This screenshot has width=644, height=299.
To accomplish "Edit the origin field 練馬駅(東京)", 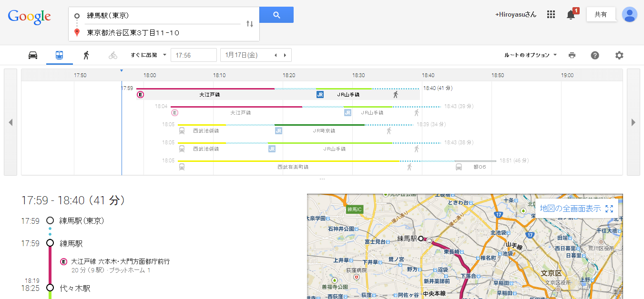I will tap(162, 16).
